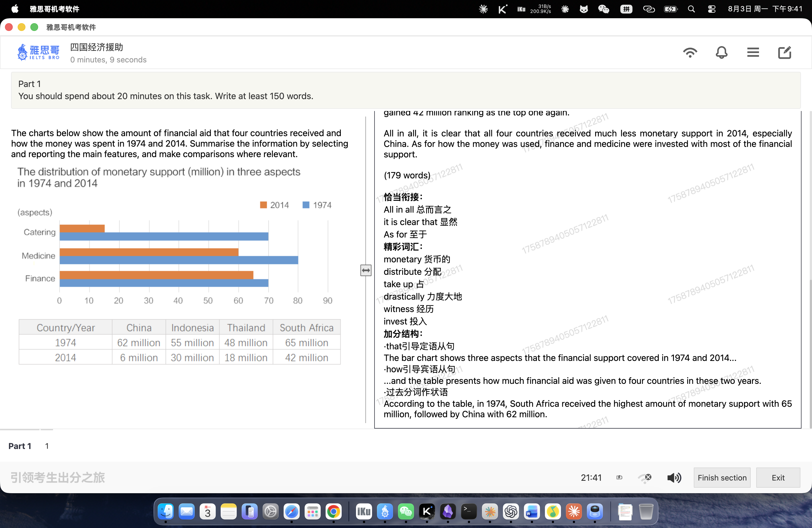This screenshot has height=528, width=812.
Task: Open the Trash in the dock
Action: (646, 511)
